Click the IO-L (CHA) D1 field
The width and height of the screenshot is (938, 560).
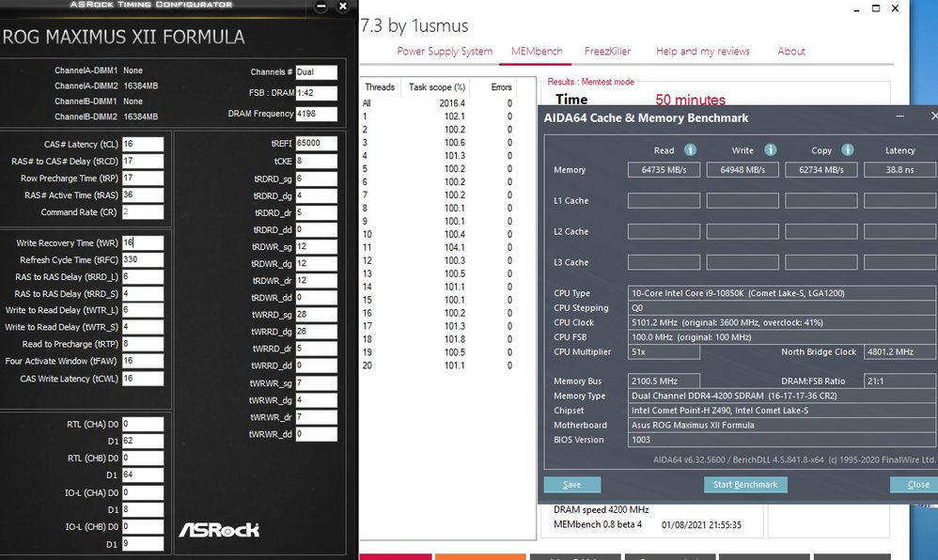[x=143, y=510]
